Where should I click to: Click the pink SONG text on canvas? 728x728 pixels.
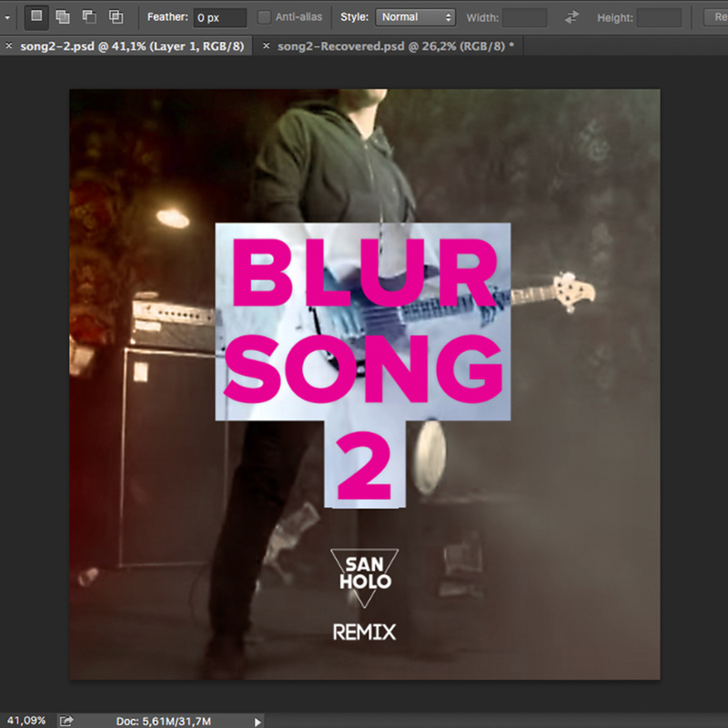363,369
